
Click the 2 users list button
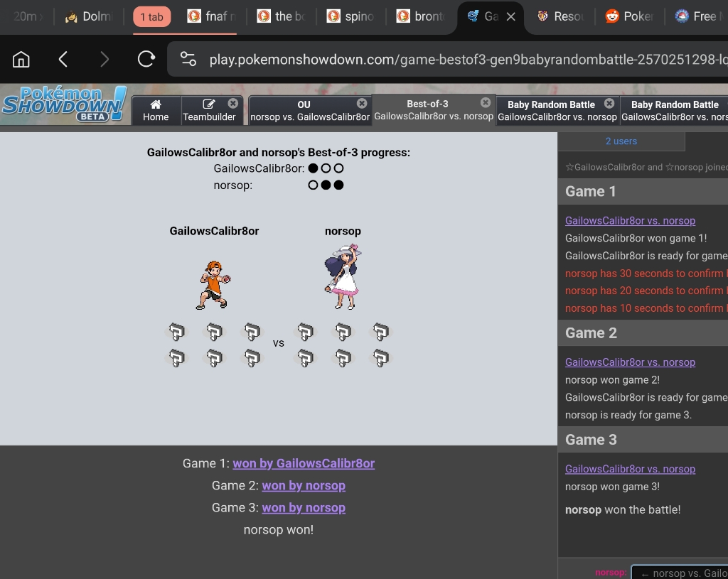[621, 141]
